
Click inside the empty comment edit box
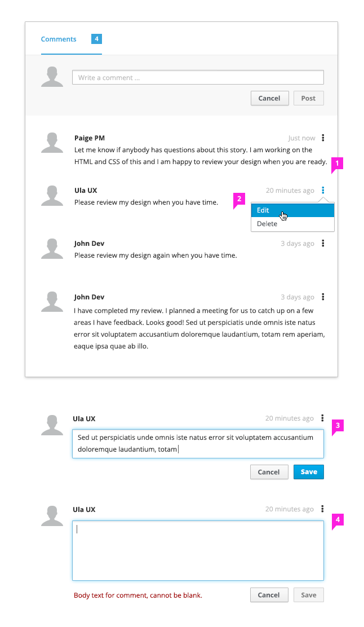(198, 550)
